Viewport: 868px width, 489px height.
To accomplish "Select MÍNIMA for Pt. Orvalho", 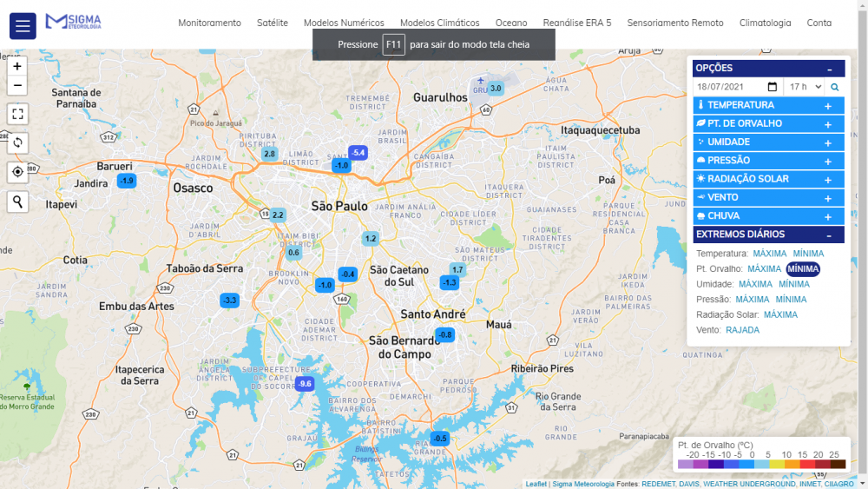I will coord(803,269).
